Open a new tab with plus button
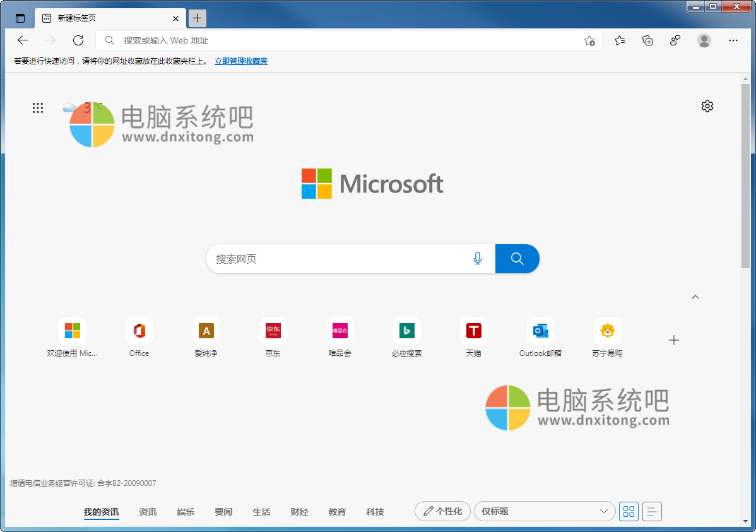Image resolution: width=756 pixels, height=532 pixels. pos(197,18)
